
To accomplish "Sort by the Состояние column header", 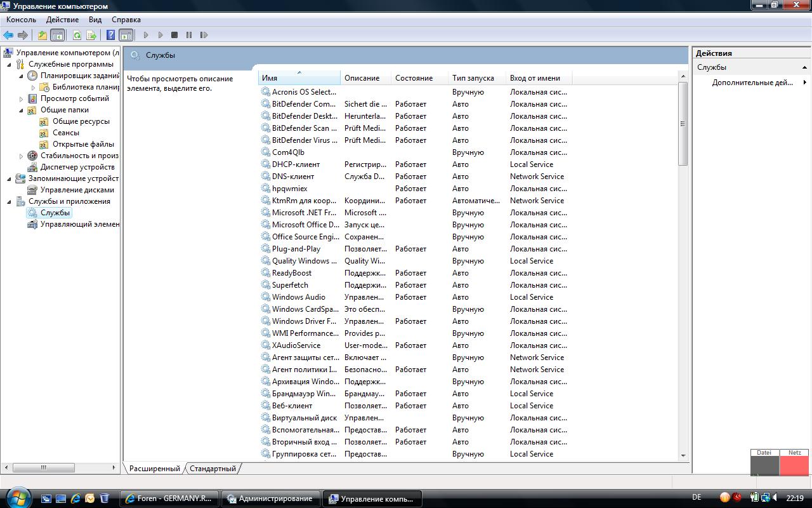I will [x=420, y=78].
